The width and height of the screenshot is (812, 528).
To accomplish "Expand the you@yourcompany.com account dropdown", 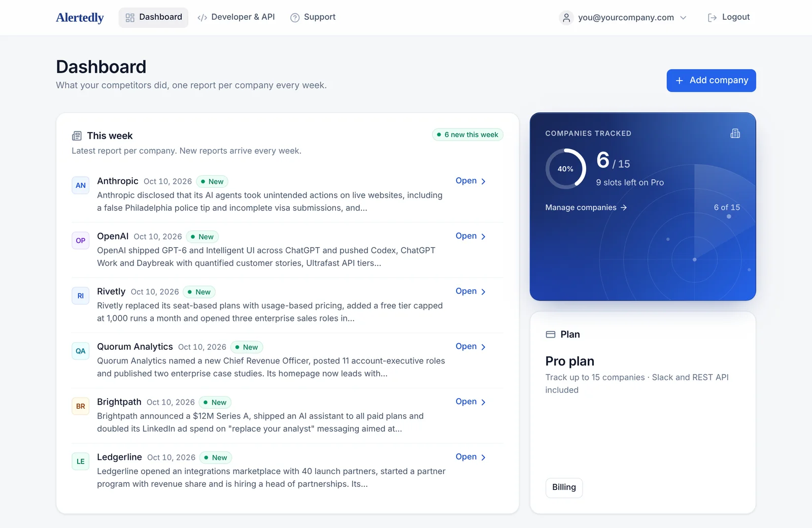I will [x=623, y=18].
